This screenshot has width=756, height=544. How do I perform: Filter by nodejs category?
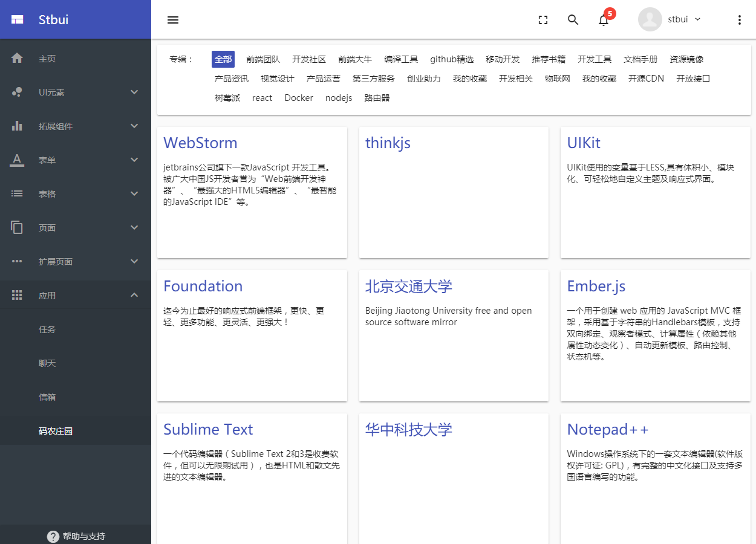coord(339,98)
